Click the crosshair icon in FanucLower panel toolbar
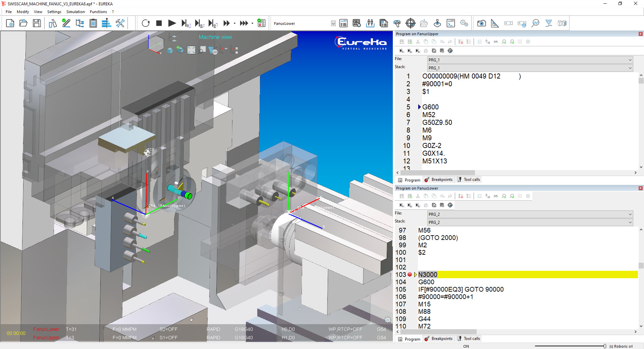Screen dimensions: 644x349 (x=450, y=205)
